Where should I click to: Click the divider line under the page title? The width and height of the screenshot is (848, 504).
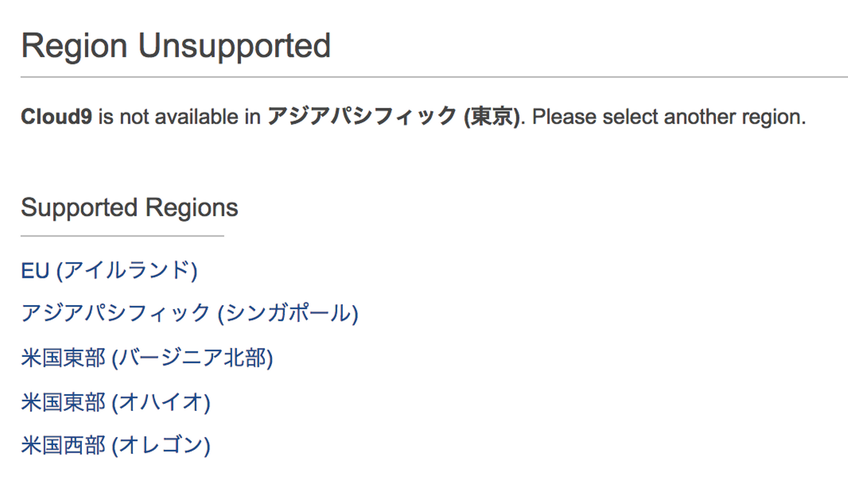click(x=434, y=77)
